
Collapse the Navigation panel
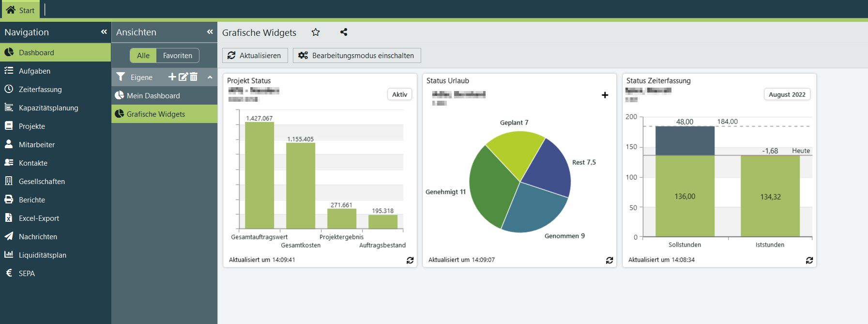[104, 32]
